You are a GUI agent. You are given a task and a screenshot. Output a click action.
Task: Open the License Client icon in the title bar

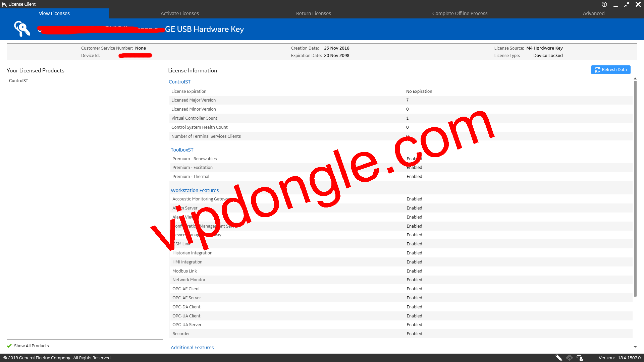point(4,4)
